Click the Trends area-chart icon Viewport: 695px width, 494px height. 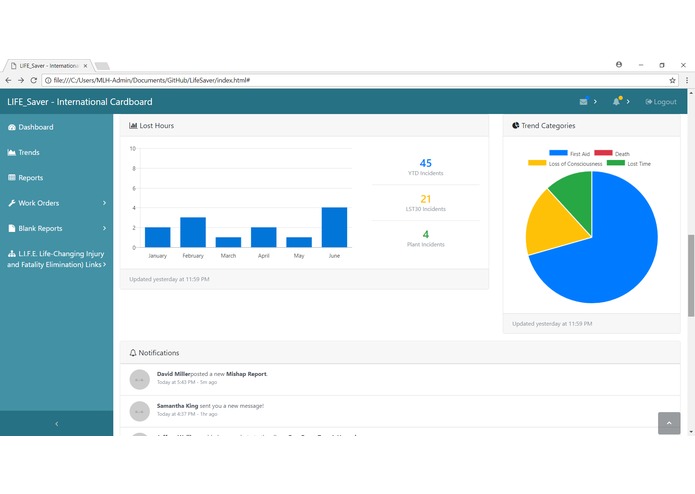[x=12, y=152]
